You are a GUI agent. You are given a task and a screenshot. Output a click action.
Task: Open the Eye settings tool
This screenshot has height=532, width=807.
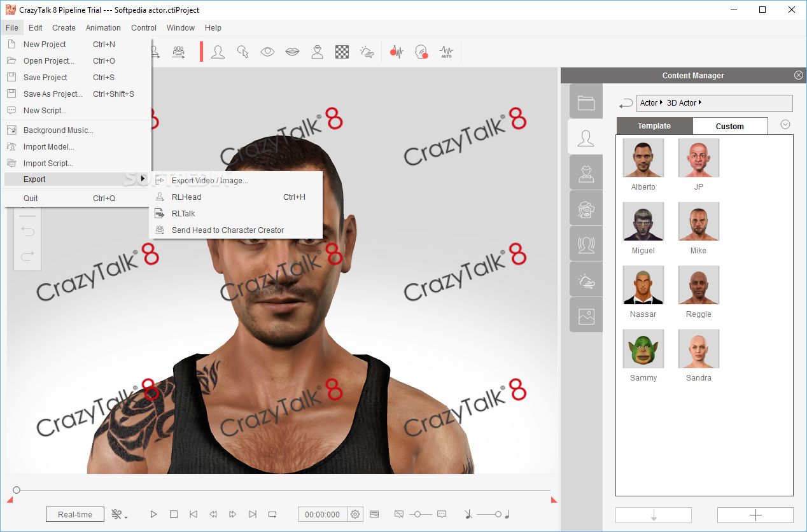point(267,52)
